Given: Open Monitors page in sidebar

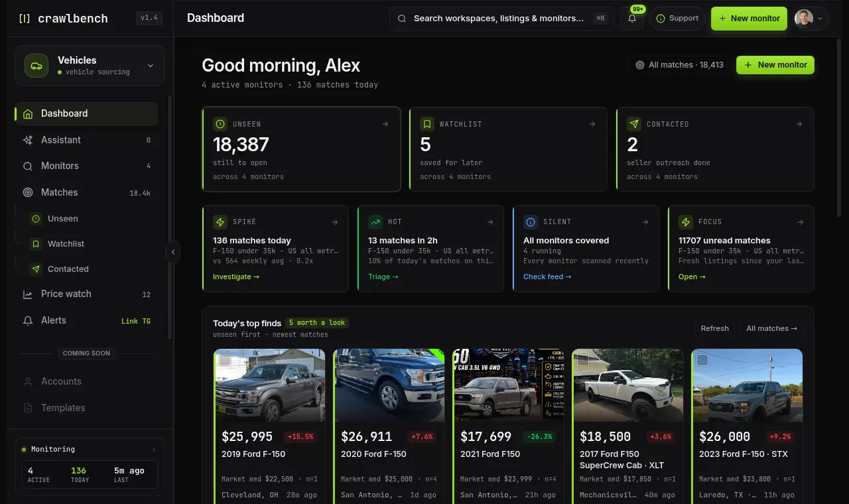Looking at the screenshot, I should pos(87,166).
